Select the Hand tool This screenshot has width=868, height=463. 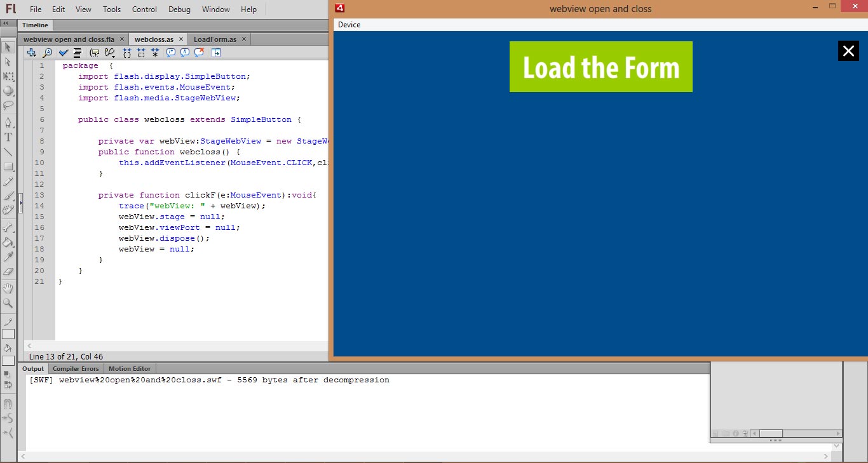coord(8,288)
